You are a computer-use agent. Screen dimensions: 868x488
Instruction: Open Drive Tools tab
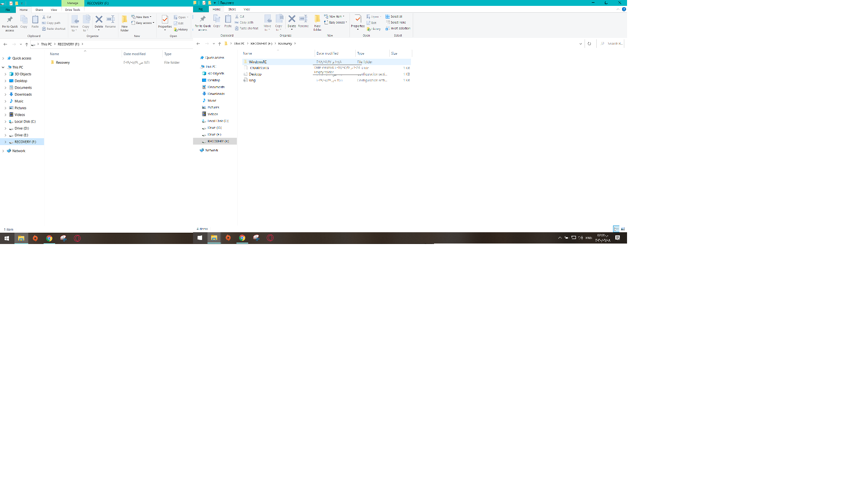pyautogui.click(x=73, y=9)
